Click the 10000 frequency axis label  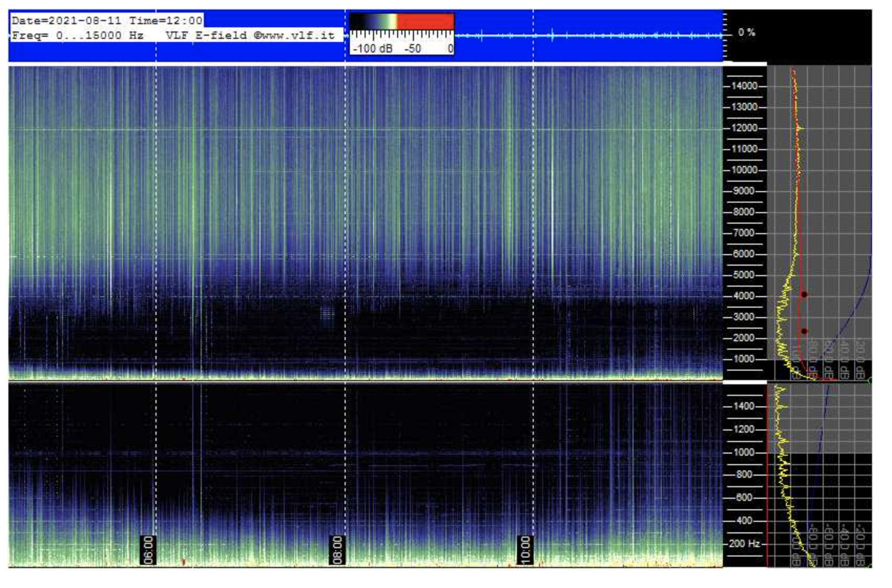pos(744,170)
